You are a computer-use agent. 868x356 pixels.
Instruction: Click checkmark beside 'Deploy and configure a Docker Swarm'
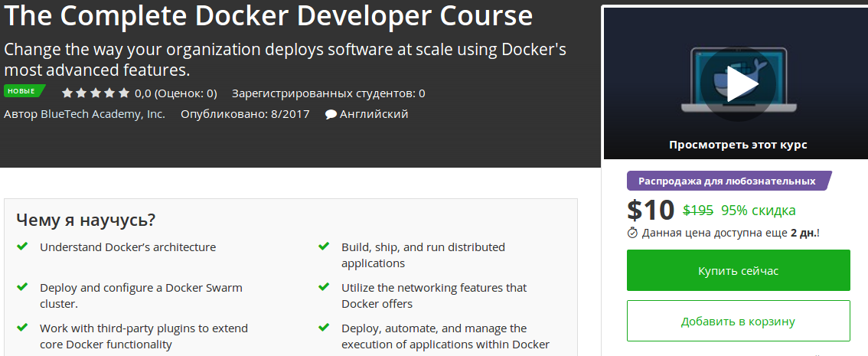[x=22, y=287]
